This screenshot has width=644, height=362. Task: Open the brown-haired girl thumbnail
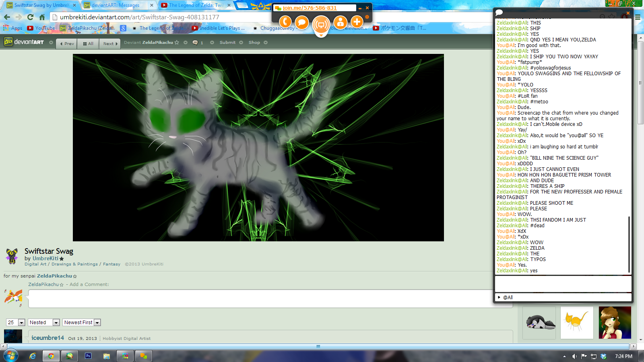click(x=615, y=323)
